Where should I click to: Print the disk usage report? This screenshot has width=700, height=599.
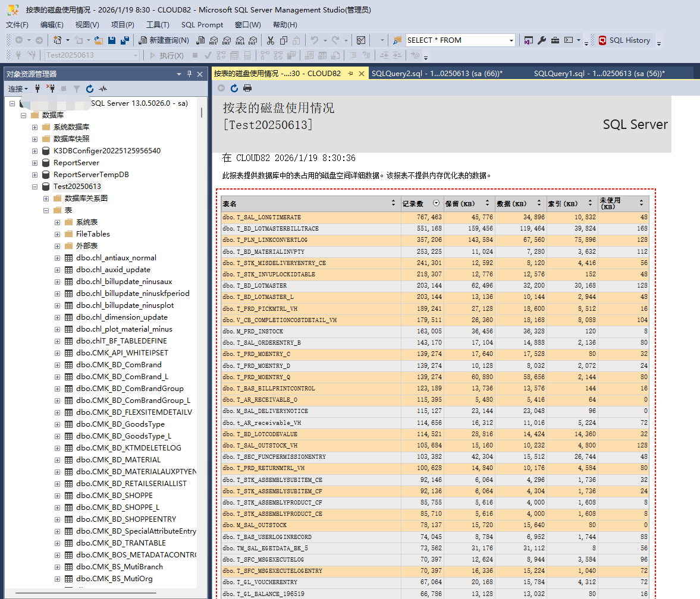pos(247,88)
